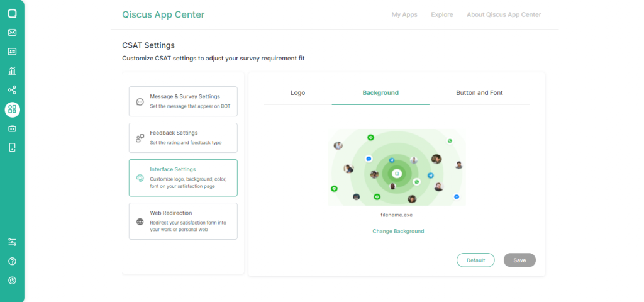
Task: Open the analytics chart sidebar icon
Action: click(12, 71)
